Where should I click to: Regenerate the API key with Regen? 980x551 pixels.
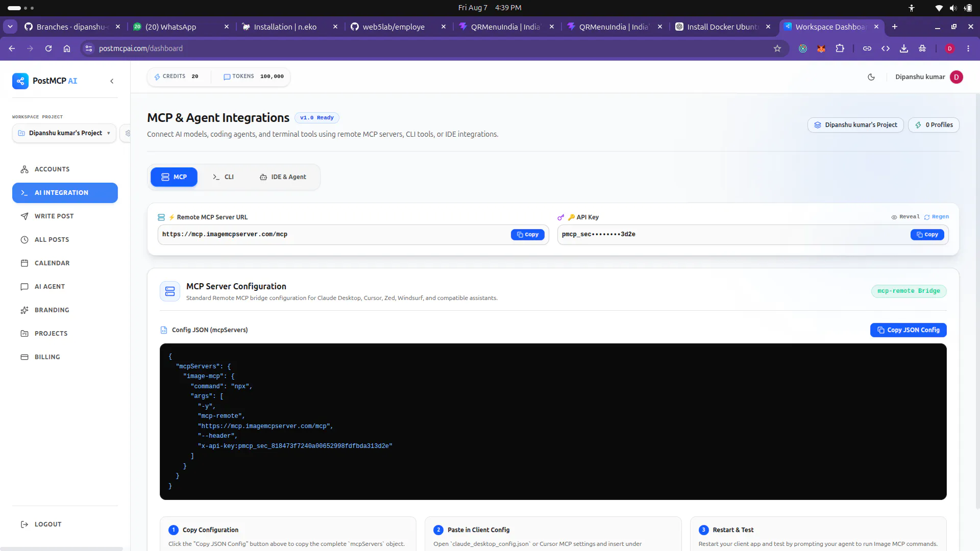click(x=936, y=217)
